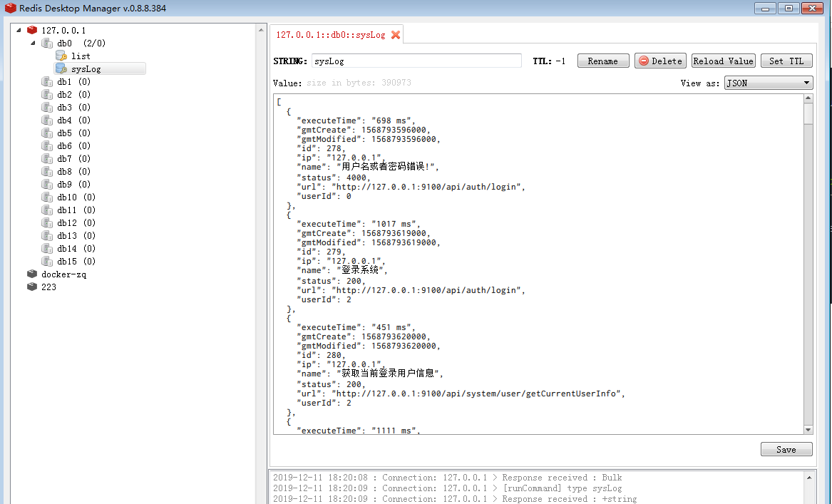This screenshot has height=504, width=832.
Task: Click the db1 database icon
Action: [x=47, y=82]
